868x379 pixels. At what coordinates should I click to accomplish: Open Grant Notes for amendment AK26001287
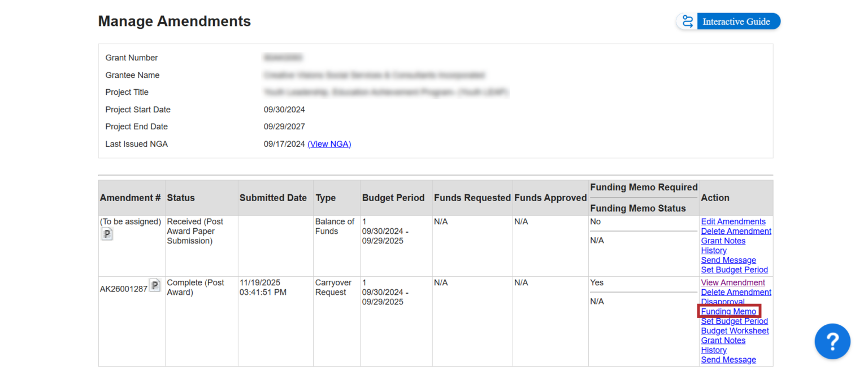723,341
